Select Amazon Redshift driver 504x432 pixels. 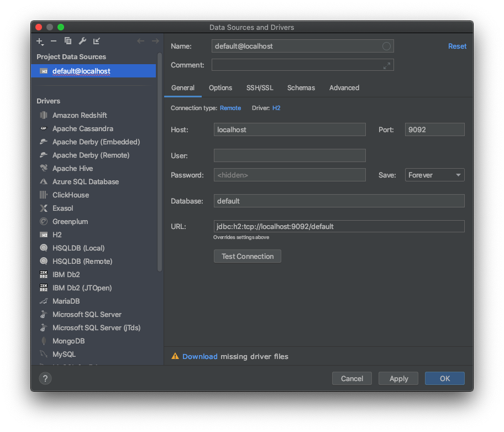(94, 115)
